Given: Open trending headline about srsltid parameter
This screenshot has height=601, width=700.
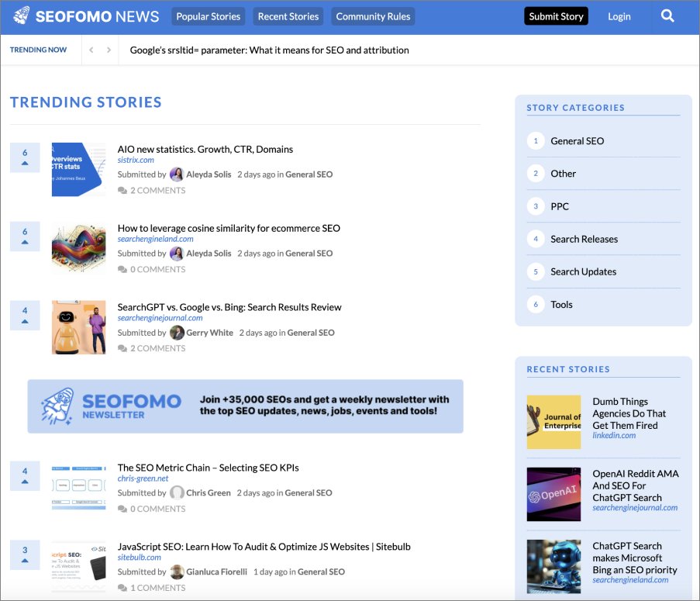Looking at the screenshot, I should point(269,50).
